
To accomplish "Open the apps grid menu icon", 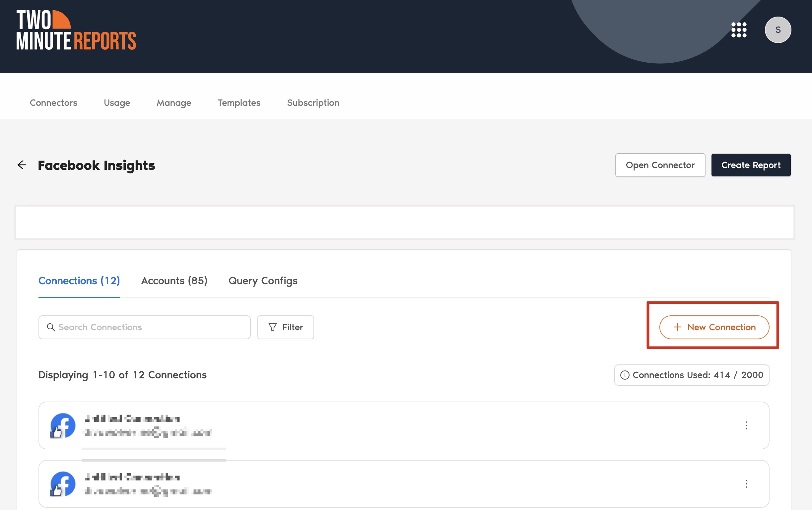I will click(739, 30).
